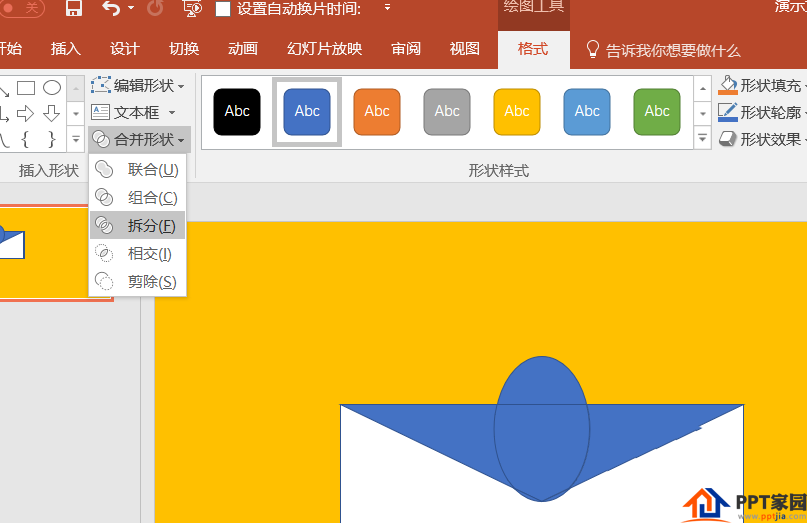Choose 联合(U) merge option
807x523 pixels.
(x=137, y=169)
